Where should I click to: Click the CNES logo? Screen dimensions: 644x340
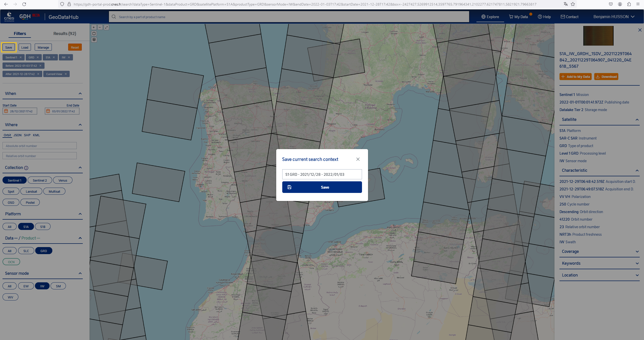pyautogui.click(x=9, y=17)
